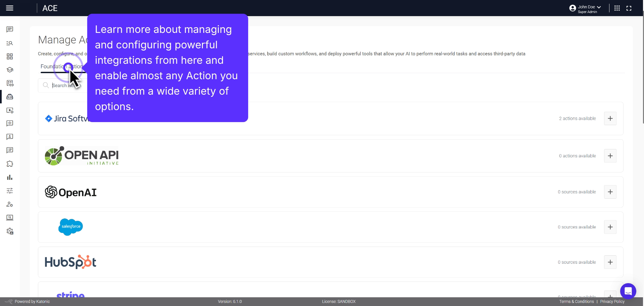644x306 pixels.
Task: Open the chat conversations icon in sidebar
Action: pos(10,30)
